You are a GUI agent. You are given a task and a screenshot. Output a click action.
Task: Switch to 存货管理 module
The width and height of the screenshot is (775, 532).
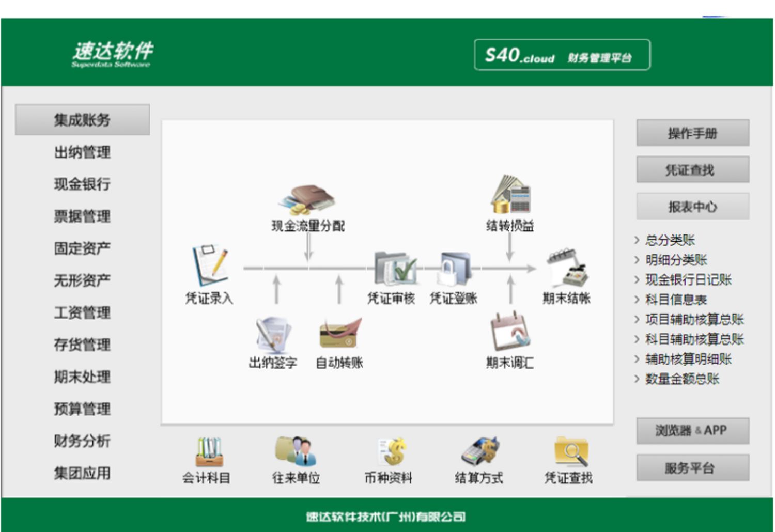point(82,345)
